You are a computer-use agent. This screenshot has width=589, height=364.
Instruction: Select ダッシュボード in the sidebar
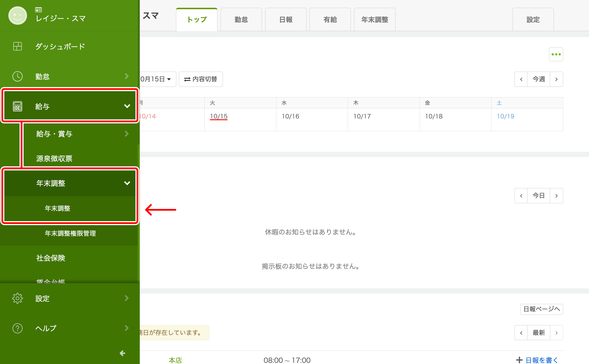click(x=60, y=46)
